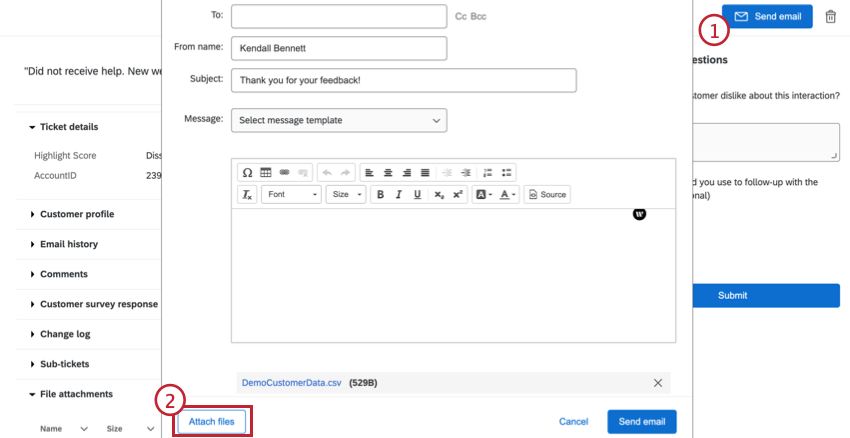Apply subscript formatting
The height and width of the screenshot is (438, 850).
(439, 195)
